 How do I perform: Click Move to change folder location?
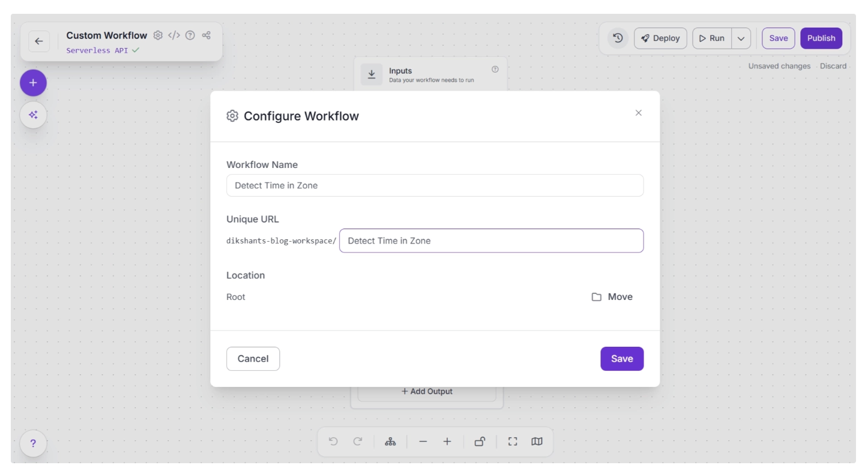pyautogui.click(x=612, y=297)
